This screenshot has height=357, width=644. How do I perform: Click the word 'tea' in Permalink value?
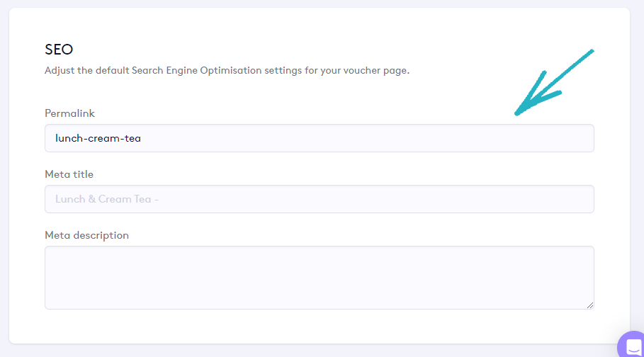click(132, 138)
